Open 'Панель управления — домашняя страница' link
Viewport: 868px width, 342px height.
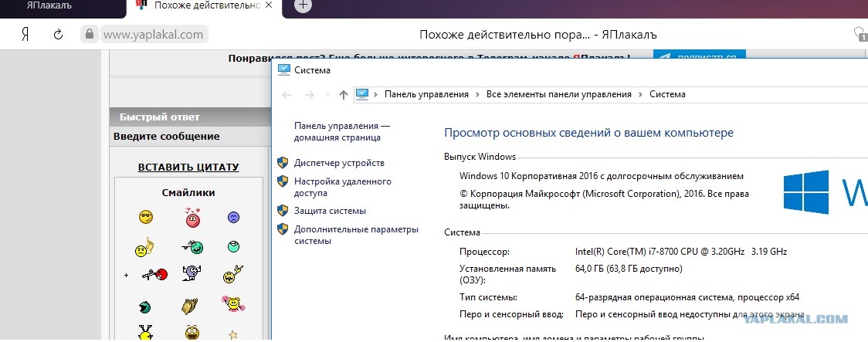coord(342,132)
